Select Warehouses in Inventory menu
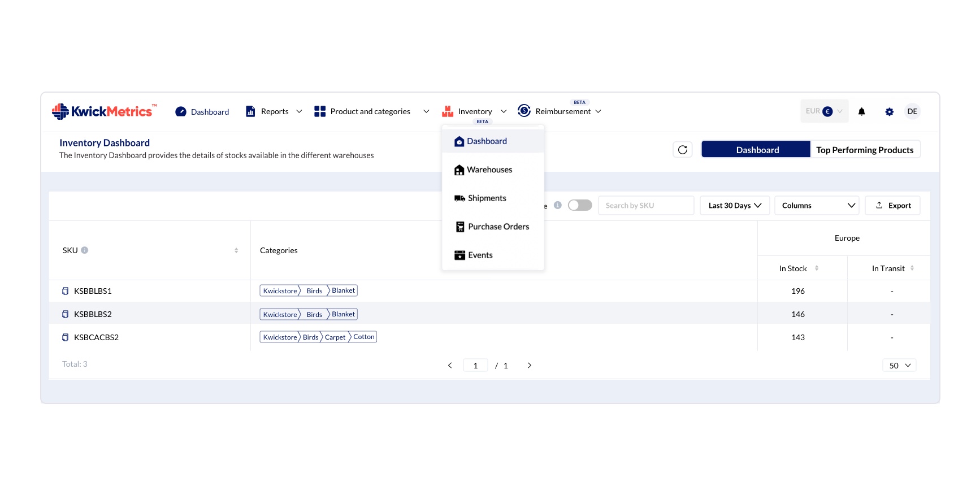The height and width of the screenshot is (495, 980). pos(493,170)
